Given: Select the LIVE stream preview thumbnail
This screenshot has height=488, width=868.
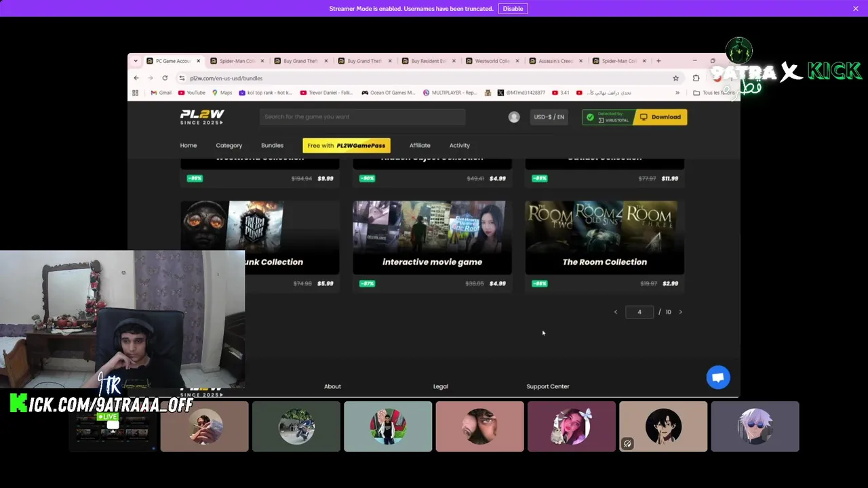Looking at the screenshot, I should pyautogui.click(x=113, y=426).
